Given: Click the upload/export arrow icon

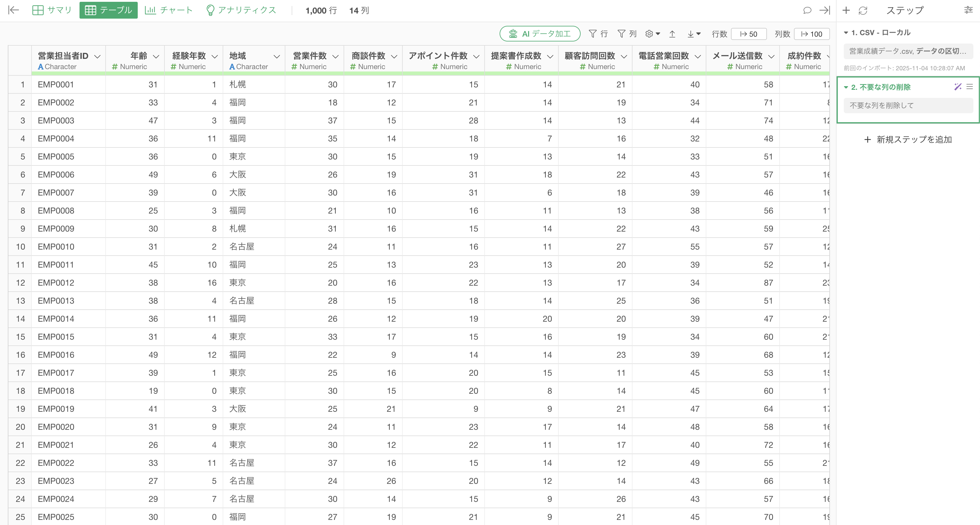Looking at the screenshot, I should (x=672, y=34).
